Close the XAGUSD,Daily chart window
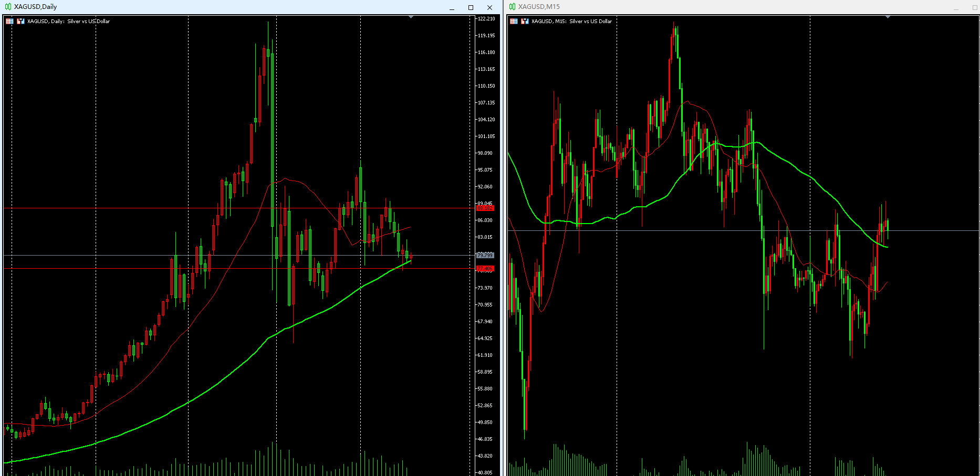Viewport: 980px width, 476px height. (489, 7)
